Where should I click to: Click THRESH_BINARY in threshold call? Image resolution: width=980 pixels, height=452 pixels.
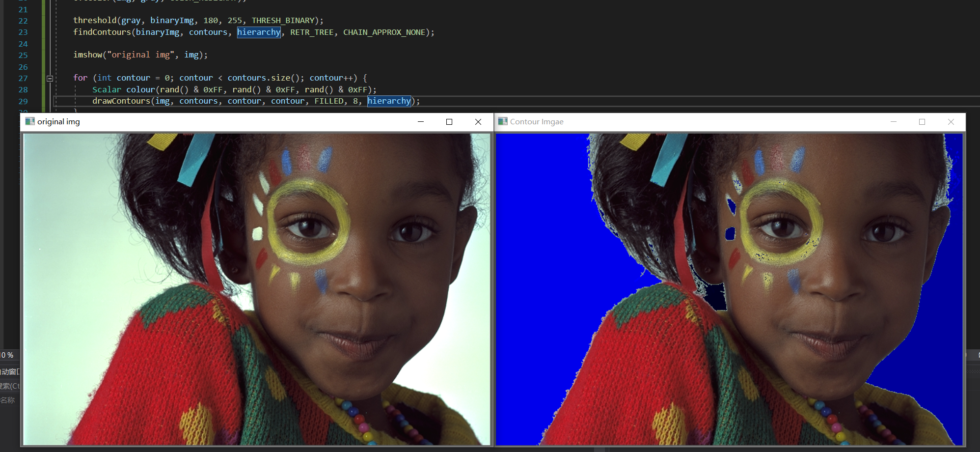[x=283, y=21]
